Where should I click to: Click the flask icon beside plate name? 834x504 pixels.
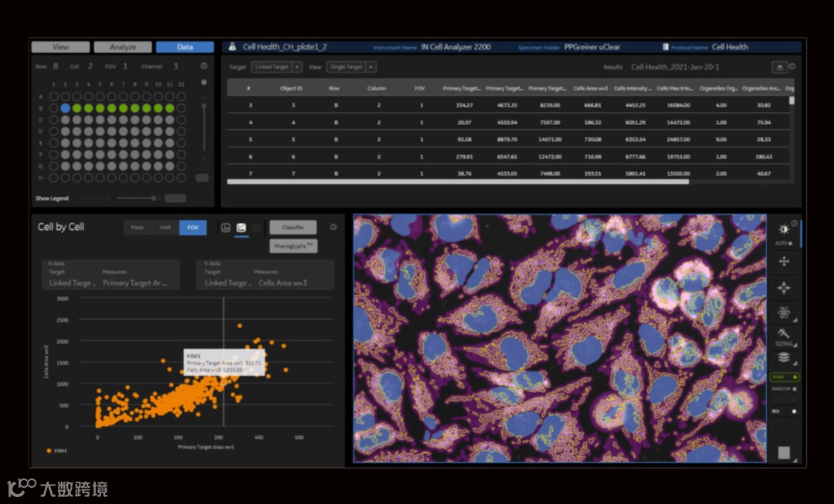click(x=232, y=47)
